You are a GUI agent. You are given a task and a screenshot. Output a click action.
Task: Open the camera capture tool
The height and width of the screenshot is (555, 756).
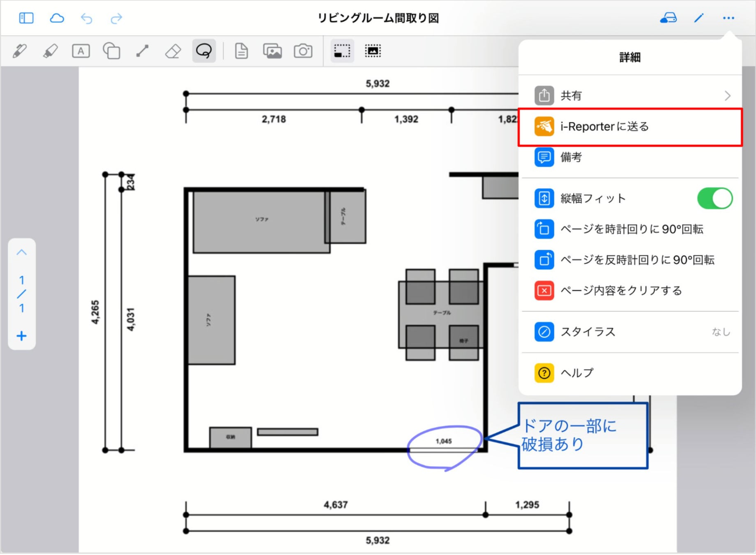pos(303,51)
